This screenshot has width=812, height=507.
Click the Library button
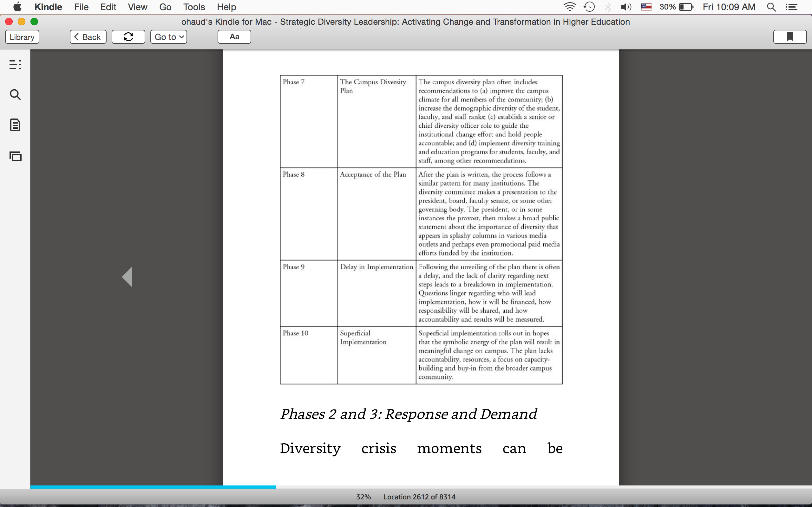click(x=22, y=37)
